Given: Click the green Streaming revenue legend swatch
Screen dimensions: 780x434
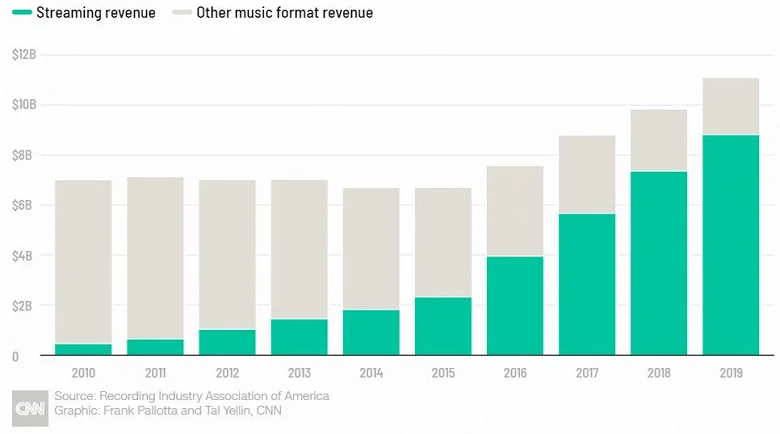Looking at the screenshot, I should (x=22, y=12).
